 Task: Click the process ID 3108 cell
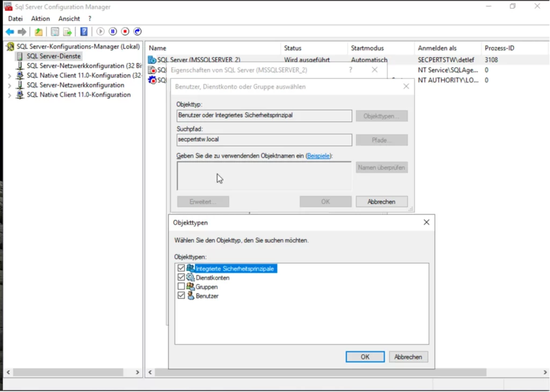[491, 60]
